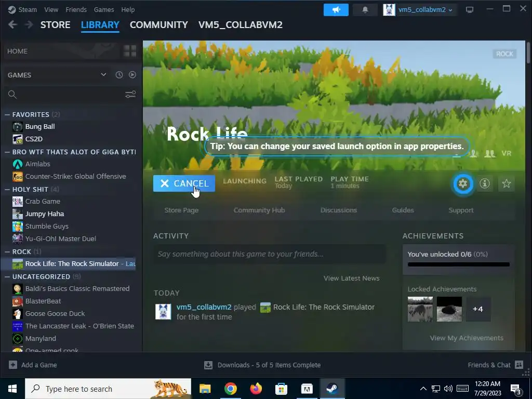This screenshot has width=532, height=399.
Task: Switch to Big Picture mode icon
Action: coord(470,10)
